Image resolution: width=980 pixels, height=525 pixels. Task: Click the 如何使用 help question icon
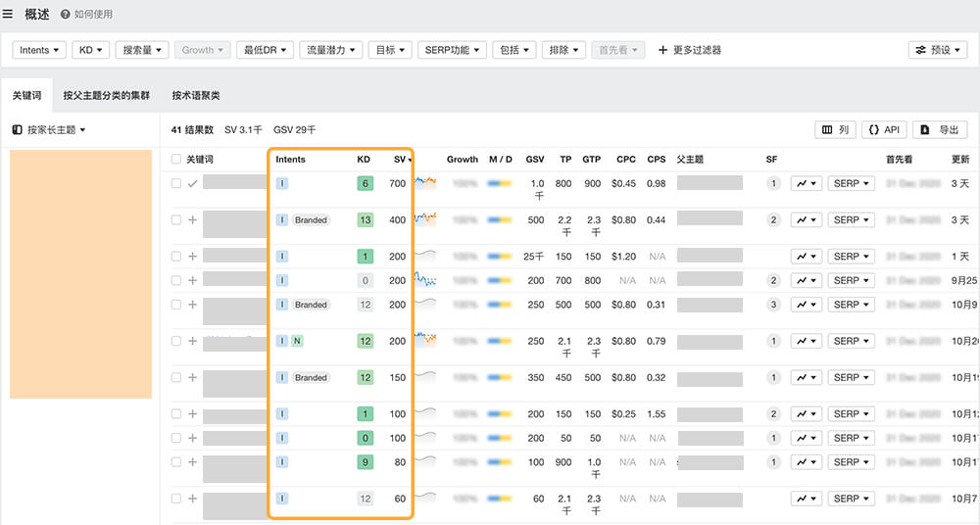pyautogui.click(x=65, y=14)
